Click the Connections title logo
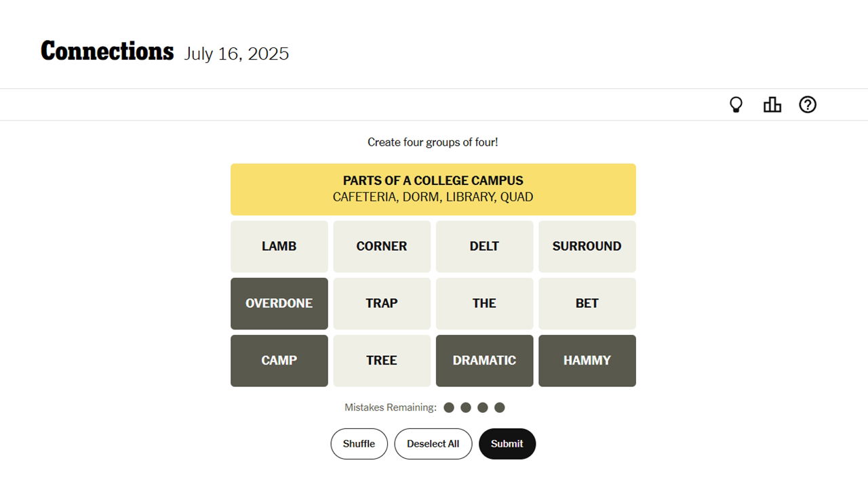The height and width of the screenshot is (488, 868). coord(107,52)
